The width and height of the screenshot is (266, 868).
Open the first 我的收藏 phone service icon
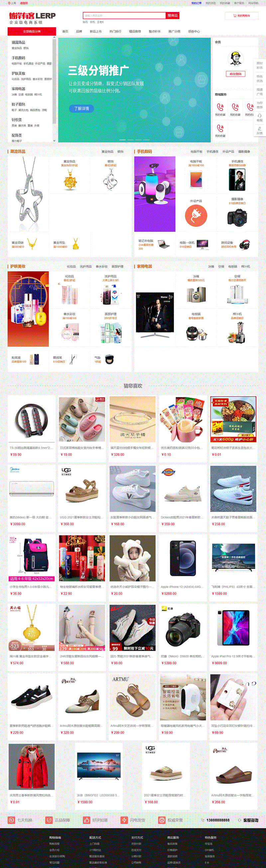[x=220, y=107]
